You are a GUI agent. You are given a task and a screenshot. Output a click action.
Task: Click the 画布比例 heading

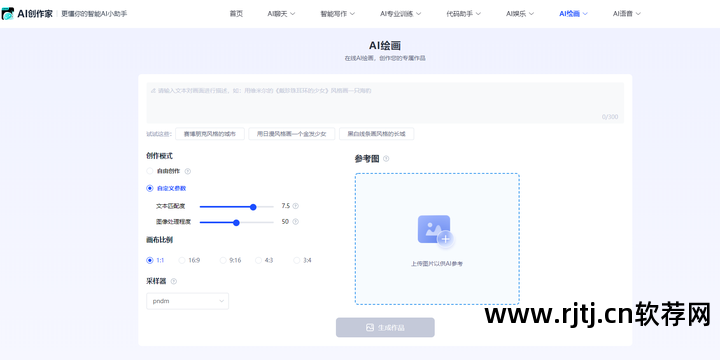[159, 240]
